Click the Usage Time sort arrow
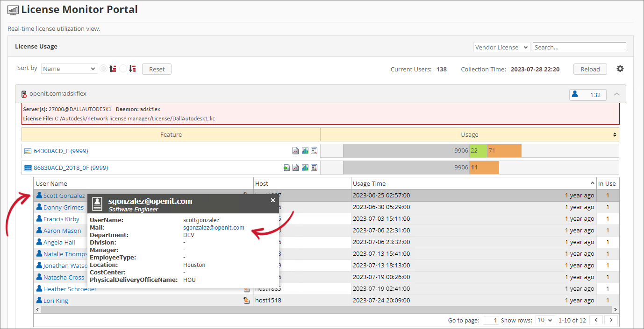644x329 pixels. point(592,183)
